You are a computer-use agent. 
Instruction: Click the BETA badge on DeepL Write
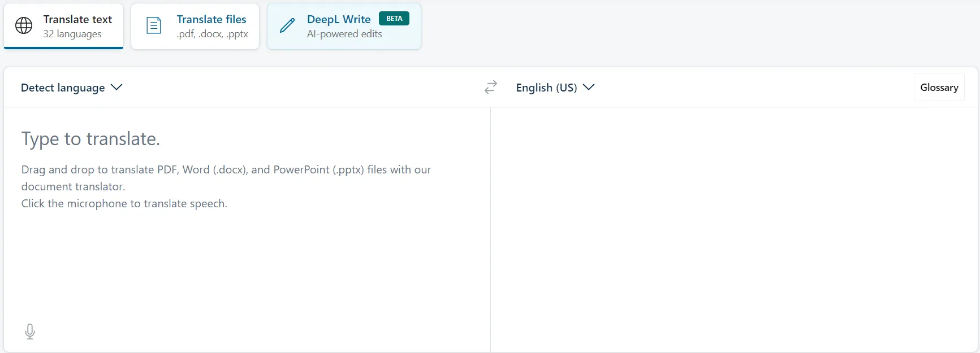pos(394,19)
